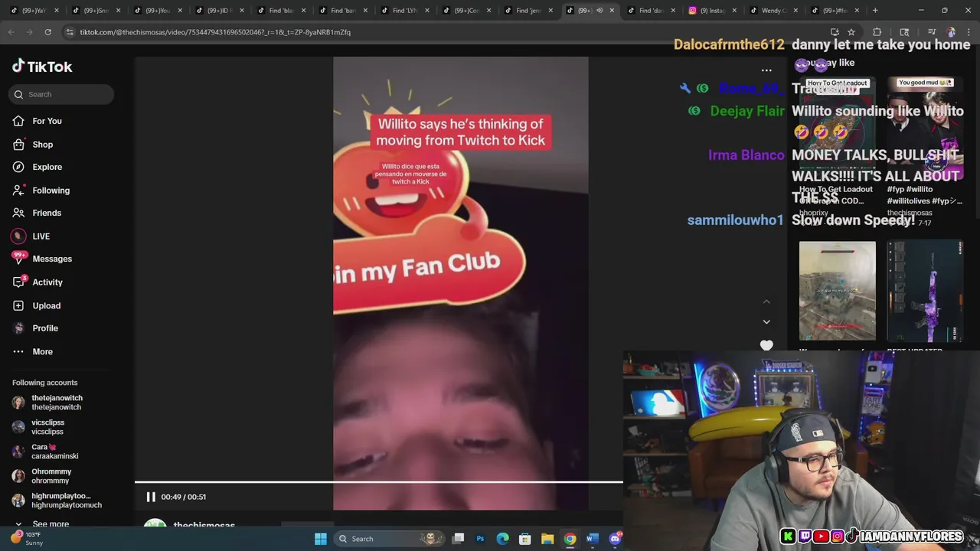This screenshot has width=980, height=551.
Task: Open Microsoft Store from taskbar
Action: click(x=525, y=539)
